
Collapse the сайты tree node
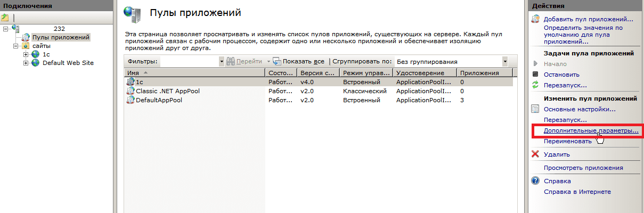pyautogui.click(x=16, y=46)
